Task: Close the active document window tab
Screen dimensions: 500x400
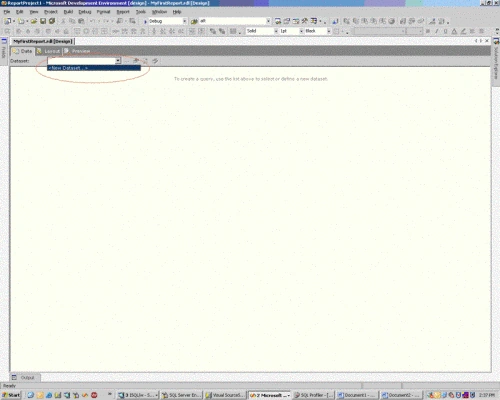Action: pos(487,41)
